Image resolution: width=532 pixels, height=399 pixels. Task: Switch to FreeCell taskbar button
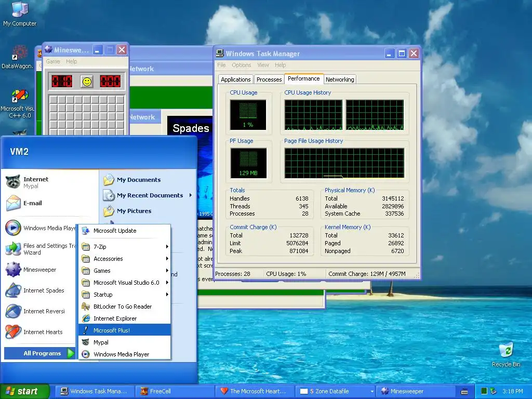[175, 391]
